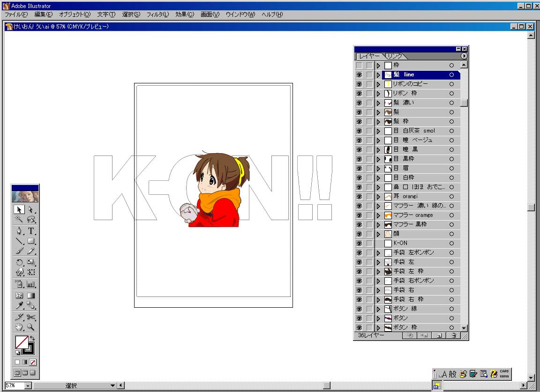Select the Gradient tool
The image size is (540, 392).
(x=31, y=296)
